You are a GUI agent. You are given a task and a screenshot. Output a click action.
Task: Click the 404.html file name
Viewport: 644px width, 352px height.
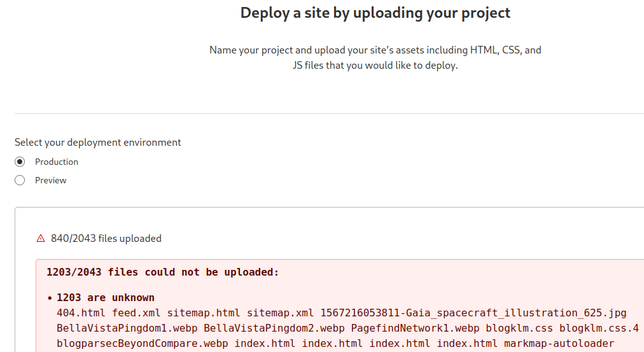(81, 313)
